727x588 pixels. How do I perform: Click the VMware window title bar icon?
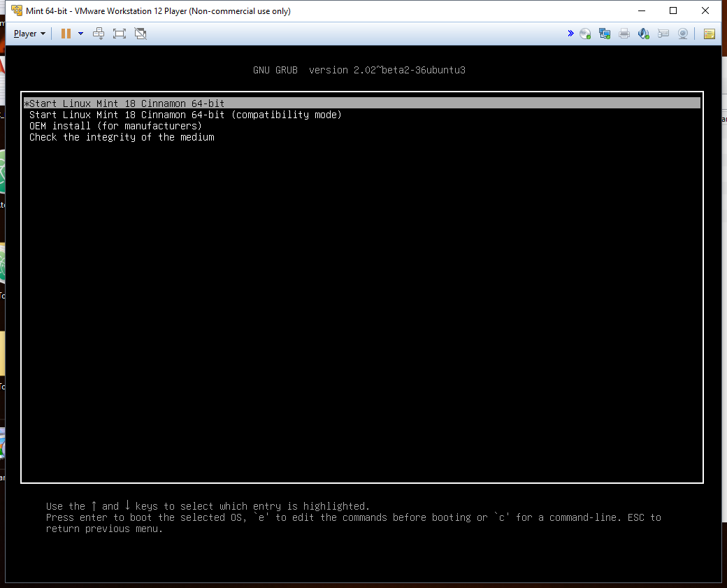[x=15, y=10]
